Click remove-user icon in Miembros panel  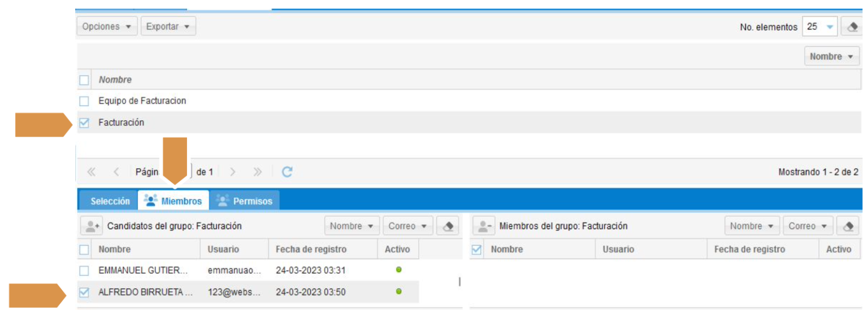pyautogui.click(x=483, y=226)
